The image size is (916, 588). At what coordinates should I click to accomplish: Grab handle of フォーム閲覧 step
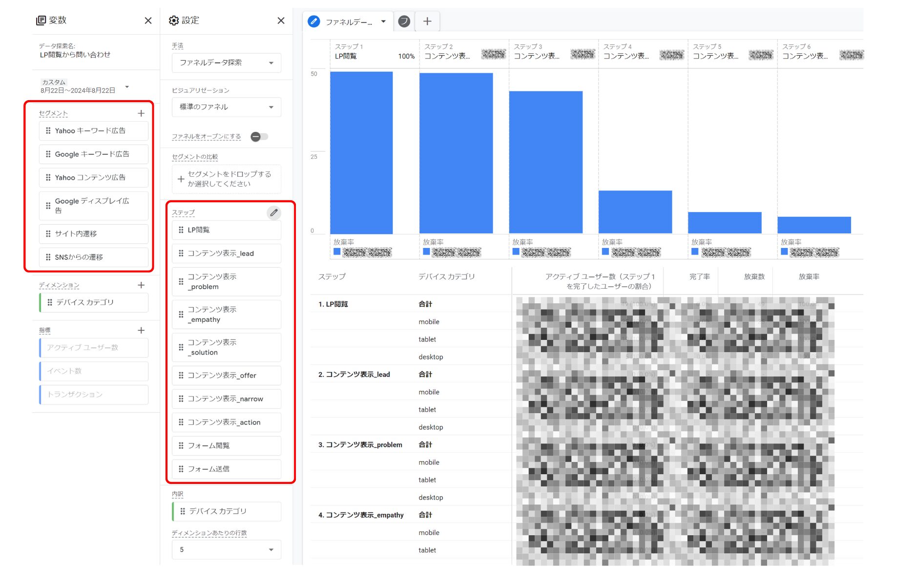pyautogui.click(x=181, y=446)
